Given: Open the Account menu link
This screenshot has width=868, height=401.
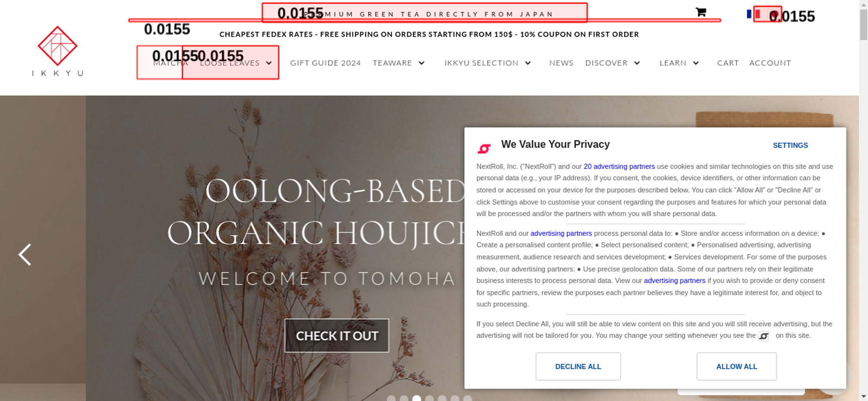Looking at the screenshot, I should coord(770,63).
